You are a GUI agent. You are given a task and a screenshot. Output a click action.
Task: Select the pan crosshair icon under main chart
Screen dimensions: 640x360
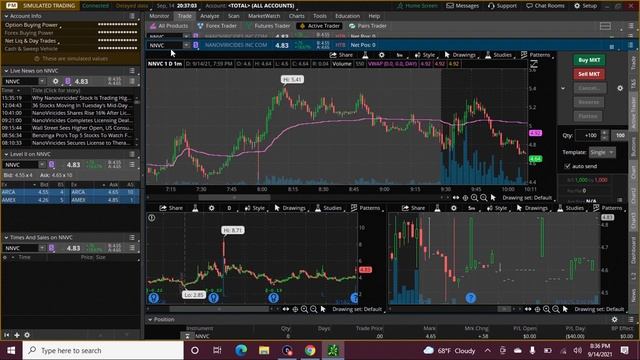[465, 198]
